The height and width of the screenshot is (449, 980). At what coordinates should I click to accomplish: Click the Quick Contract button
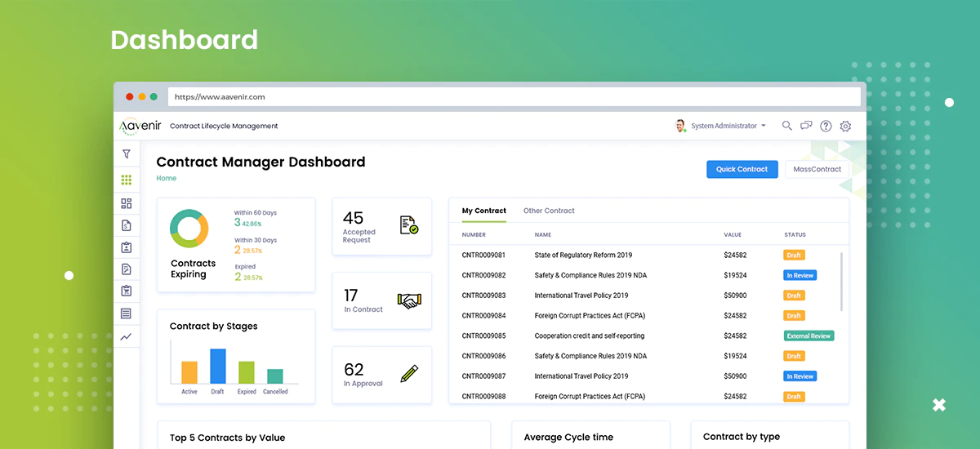point(742,169)
